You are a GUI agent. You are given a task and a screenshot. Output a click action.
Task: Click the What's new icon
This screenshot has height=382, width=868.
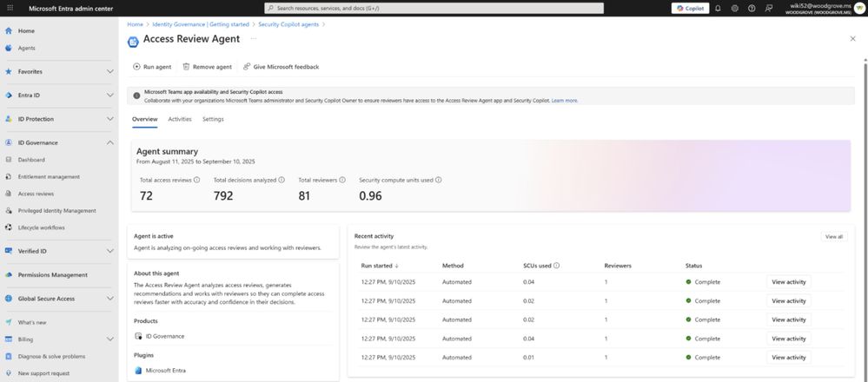click(x=9, y=322)
